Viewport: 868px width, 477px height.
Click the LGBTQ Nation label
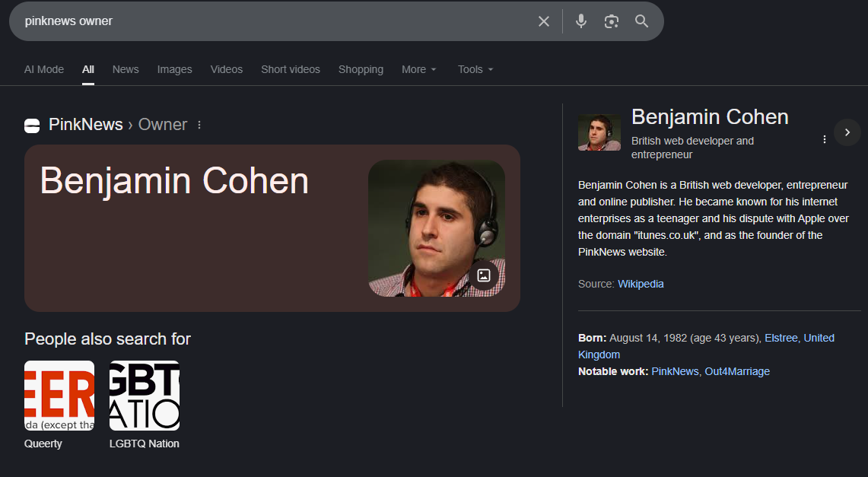pos(145,444)
